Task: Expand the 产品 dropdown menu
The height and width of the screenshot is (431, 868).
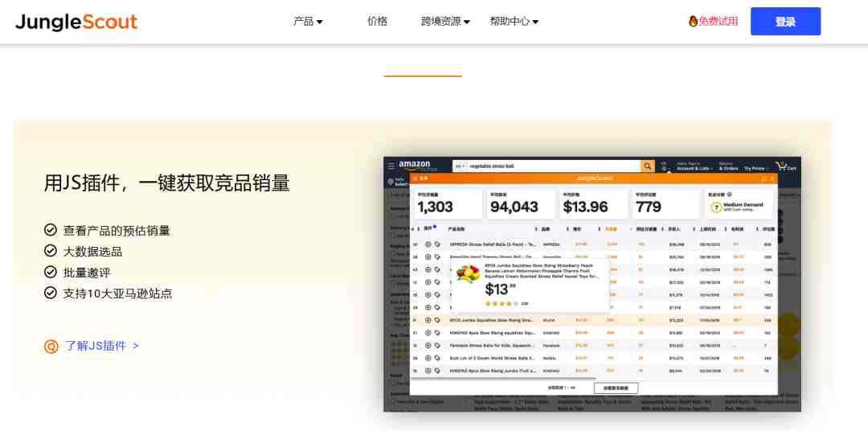Action: [308, 22]
